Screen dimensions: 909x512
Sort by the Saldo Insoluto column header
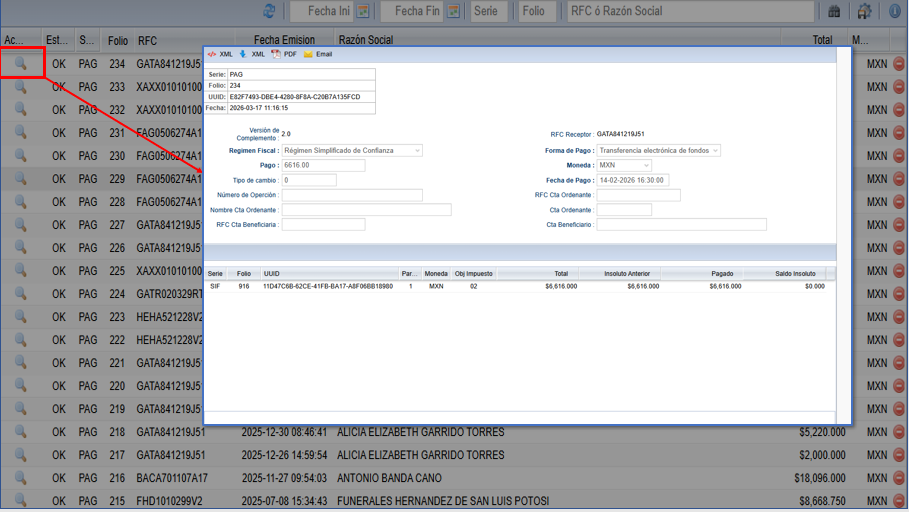tap(795, 273)
